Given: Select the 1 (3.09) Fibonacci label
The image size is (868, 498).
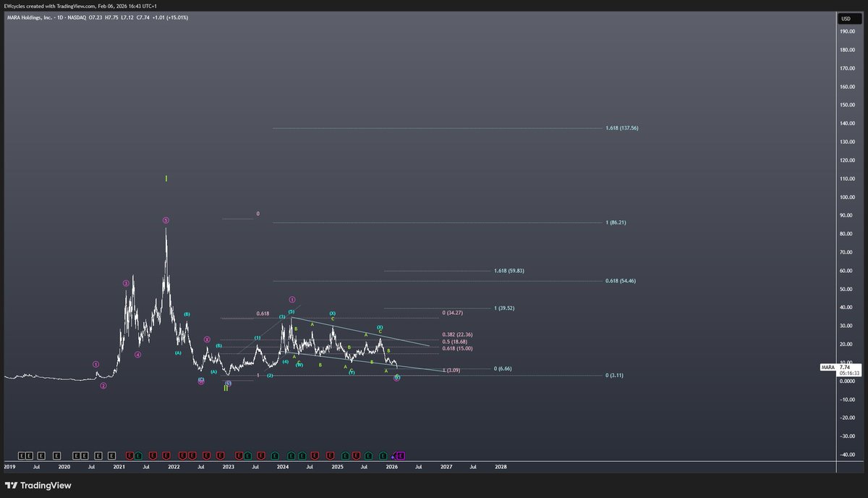Looking at the screenshot, I should point(451,371).
